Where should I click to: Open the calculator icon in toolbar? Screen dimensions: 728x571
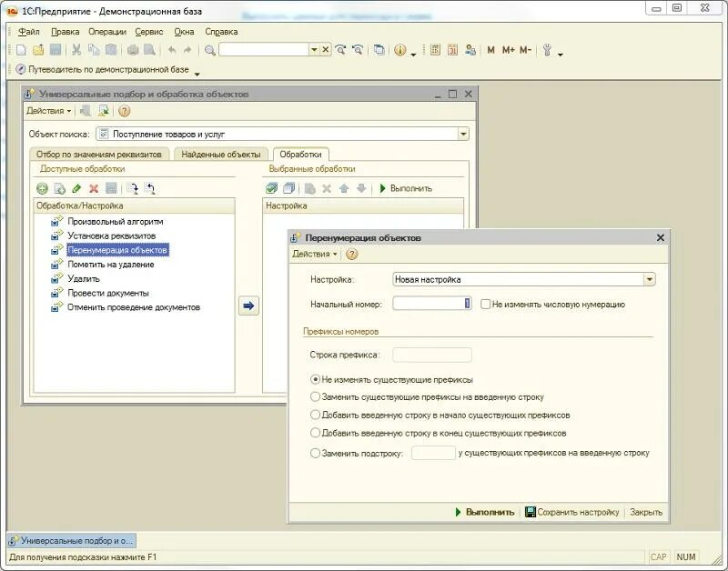click(435, 50)
